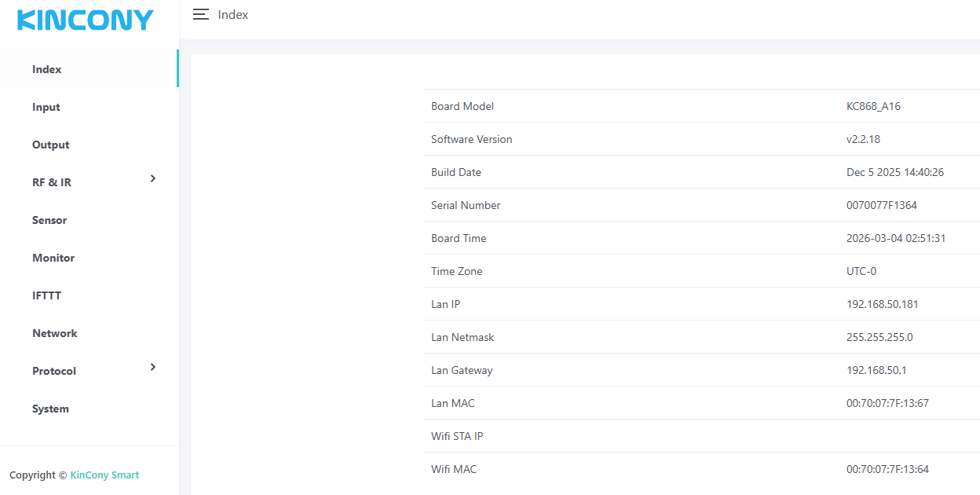Click the RF & IR menu label
Viewport: 980px width, 495px height.
[52, 182]
